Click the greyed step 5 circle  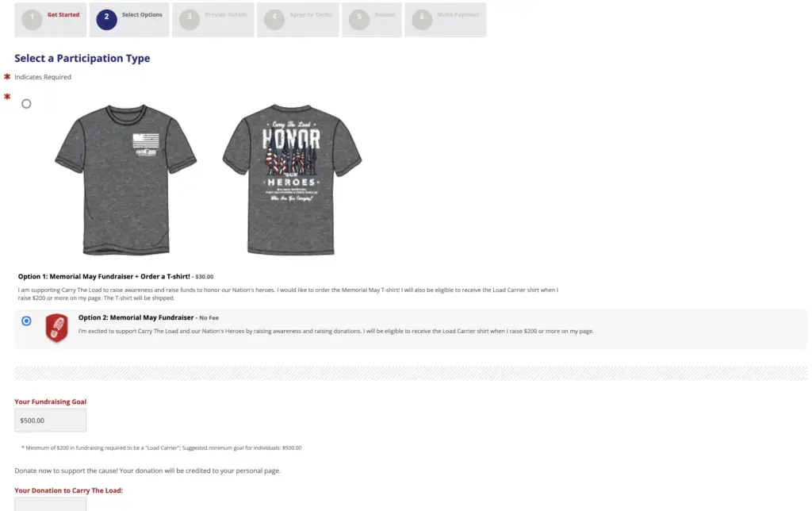(359, 20)
